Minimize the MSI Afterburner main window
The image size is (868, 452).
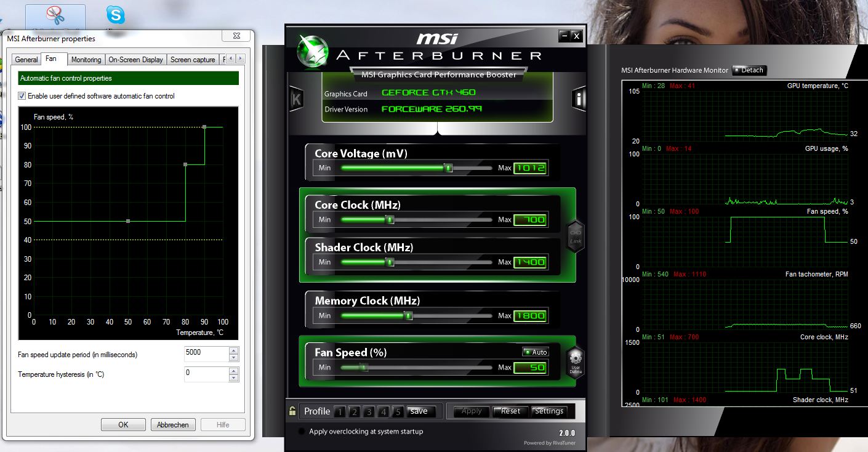(564, 36)
